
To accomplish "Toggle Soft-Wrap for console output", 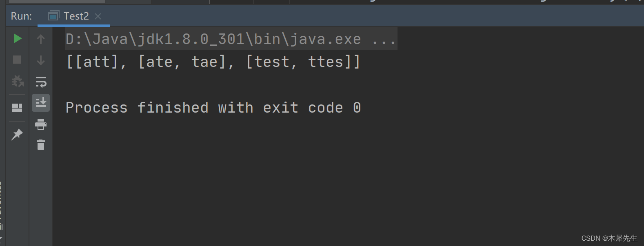I will (41, 82).
